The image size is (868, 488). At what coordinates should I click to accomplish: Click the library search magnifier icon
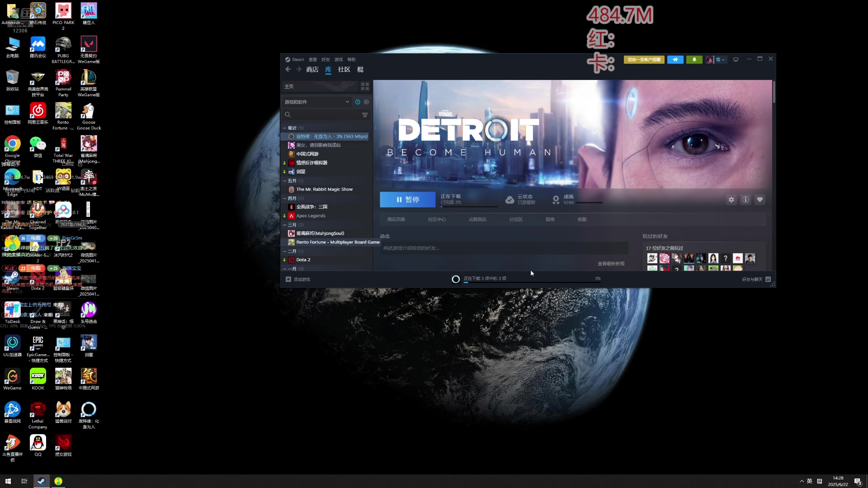pyautogui.click(x=288, y=115)
